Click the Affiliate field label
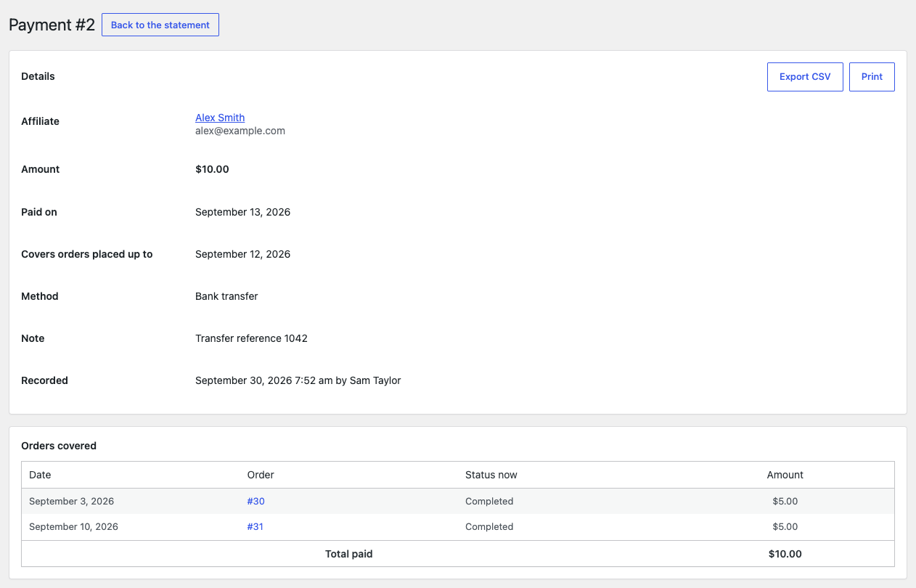 (40, 121)
